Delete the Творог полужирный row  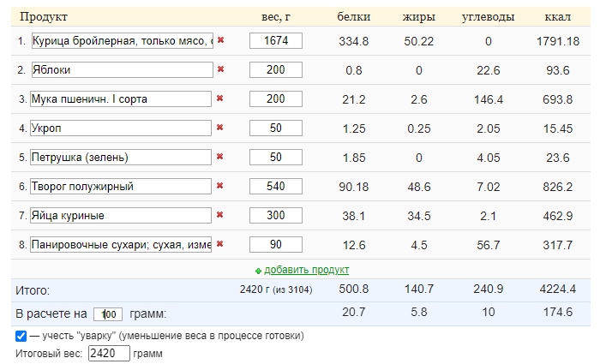[x=220, y=186]
